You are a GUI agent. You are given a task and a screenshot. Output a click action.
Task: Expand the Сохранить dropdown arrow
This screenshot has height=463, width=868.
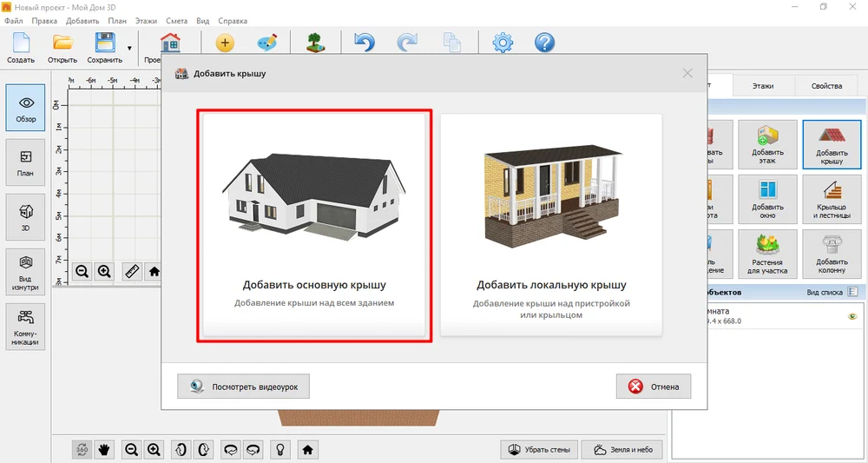[x=129, y=48]
